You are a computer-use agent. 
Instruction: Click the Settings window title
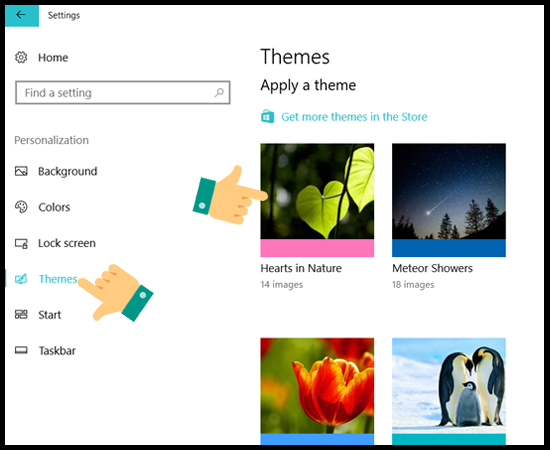pos(64,15)
